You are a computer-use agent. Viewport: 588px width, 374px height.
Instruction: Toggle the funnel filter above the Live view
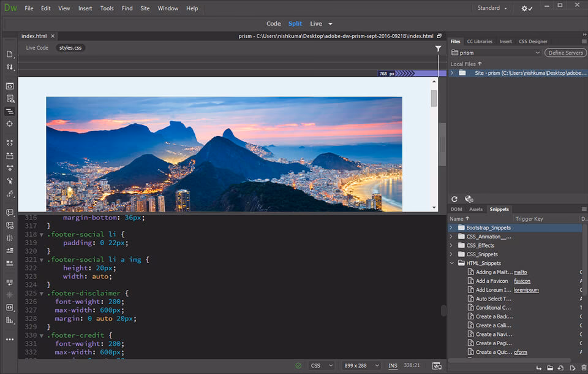tap(439, 48)
